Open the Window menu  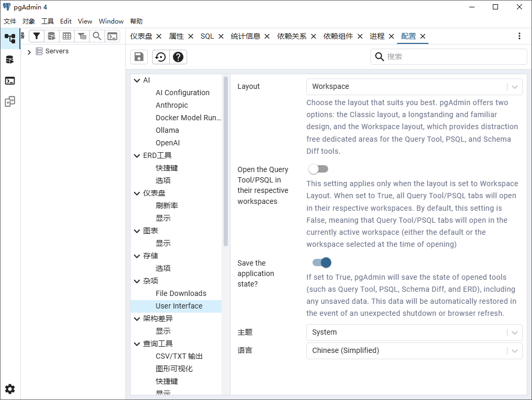click(x=111, y=21)
